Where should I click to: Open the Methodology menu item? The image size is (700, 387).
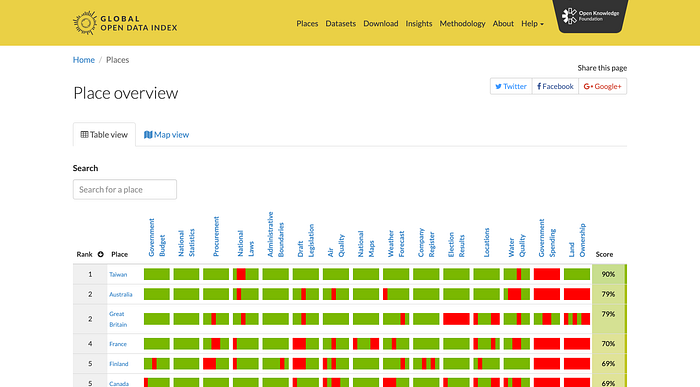click(x=462, y=24)
